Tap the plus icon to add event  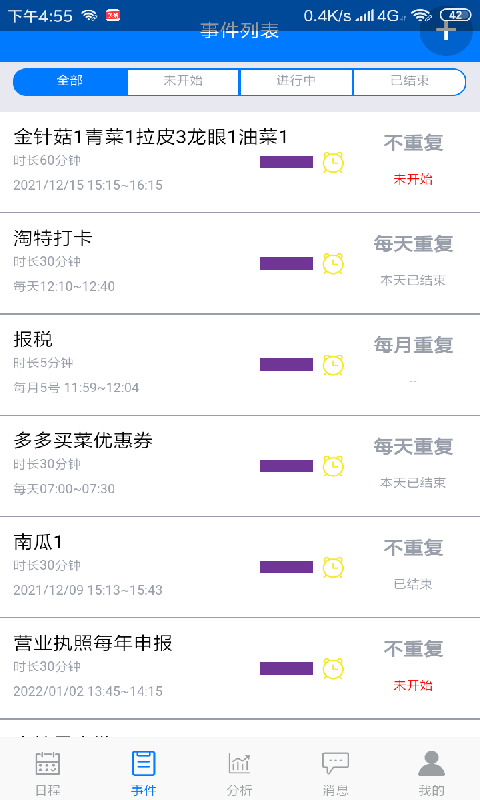pos(446,31)
